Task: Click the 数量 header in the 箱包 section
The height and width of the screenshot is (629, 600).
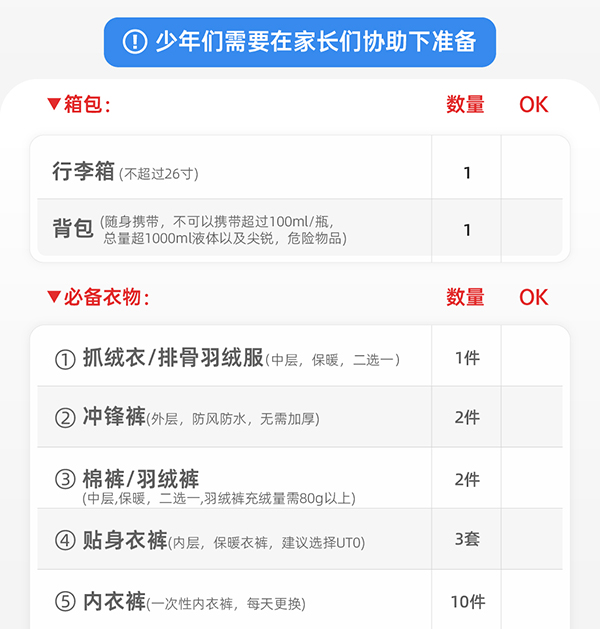Action: [465, 104]
